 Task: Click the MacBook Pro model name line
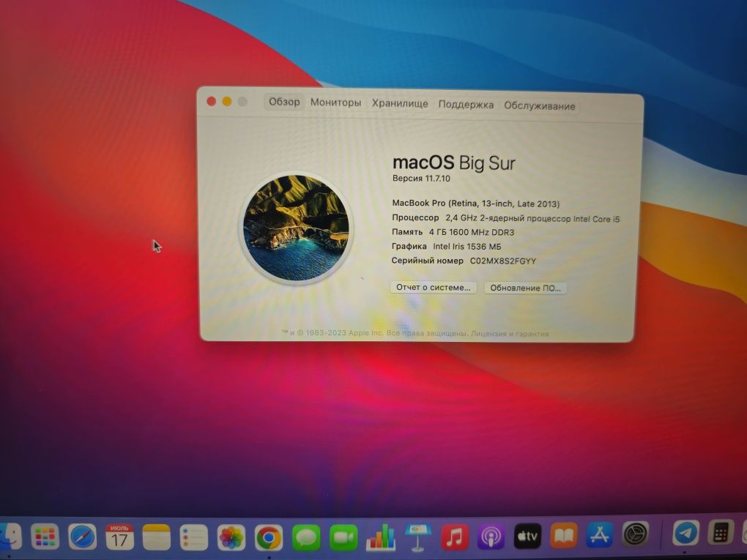pos(475,204)
